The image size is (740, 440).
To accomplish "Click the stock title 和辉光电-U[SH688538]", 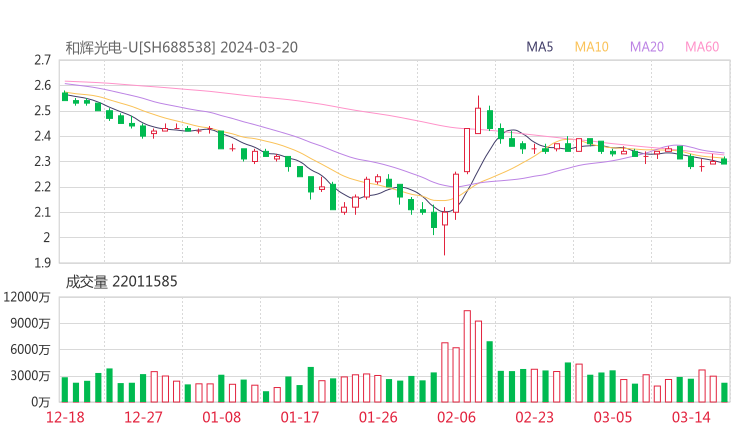I will (x=141, y=48).
